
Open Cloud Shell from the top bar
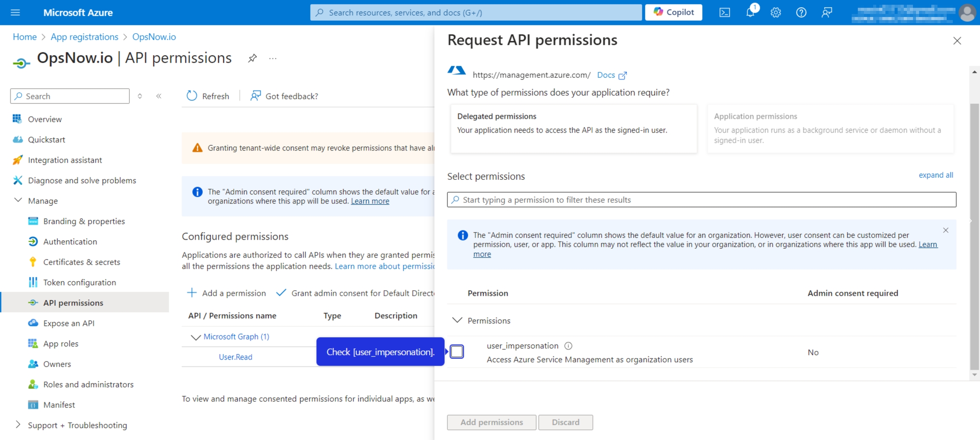pyautogui.click(x=724, y=12)
